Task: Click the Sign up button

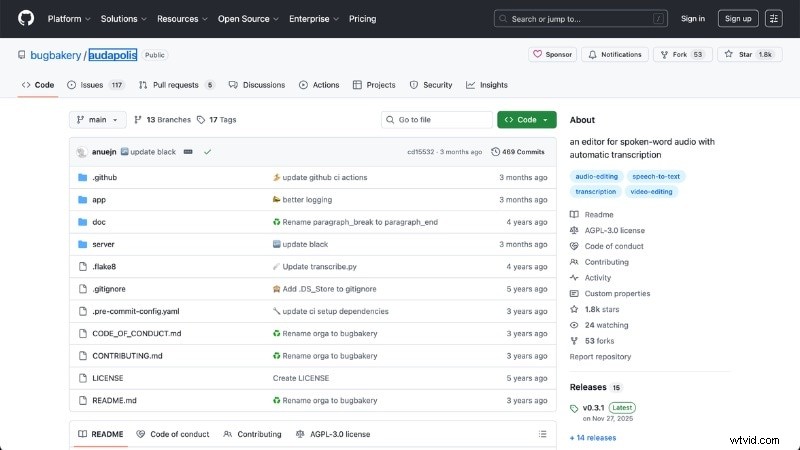Action: (x=738, y=18)
